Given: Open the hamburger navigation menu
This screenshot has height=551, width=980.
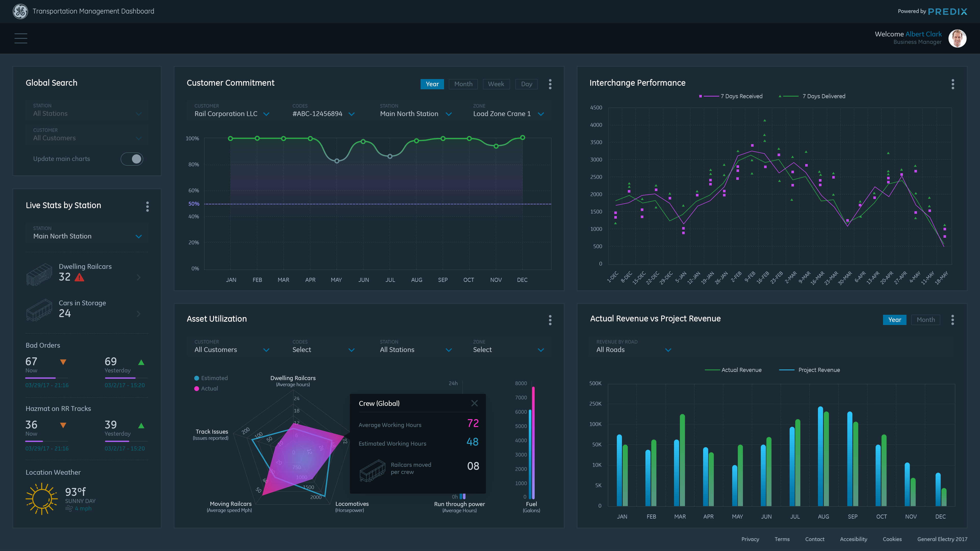Looking at the screenshot, I should click(x=20, y=38).
